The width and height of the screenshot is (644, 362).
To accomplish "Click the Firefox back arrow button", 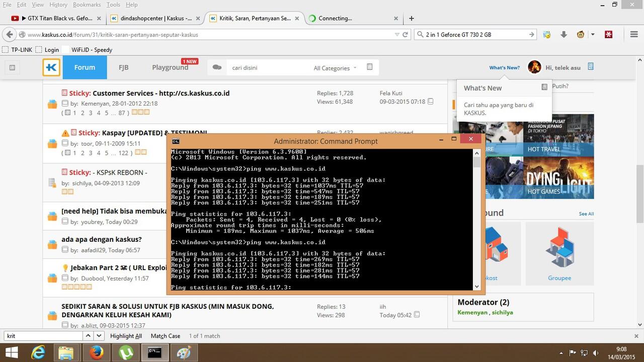I will (9, 34).
